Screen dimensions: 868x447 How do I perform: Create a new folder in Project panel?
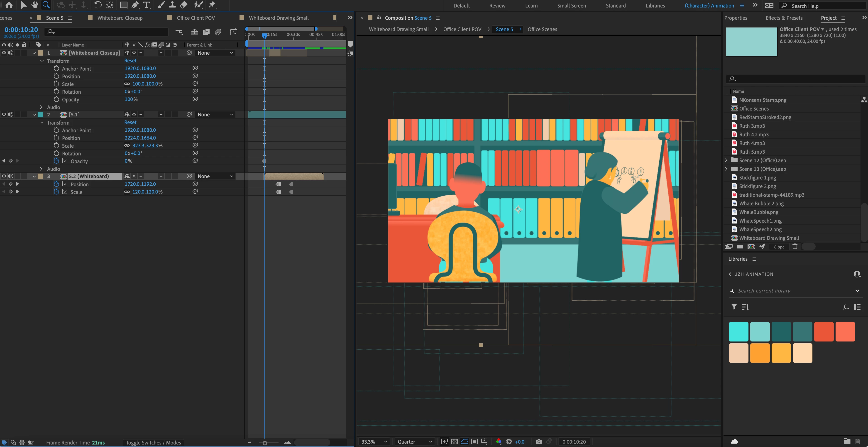[x=740, y=246]
